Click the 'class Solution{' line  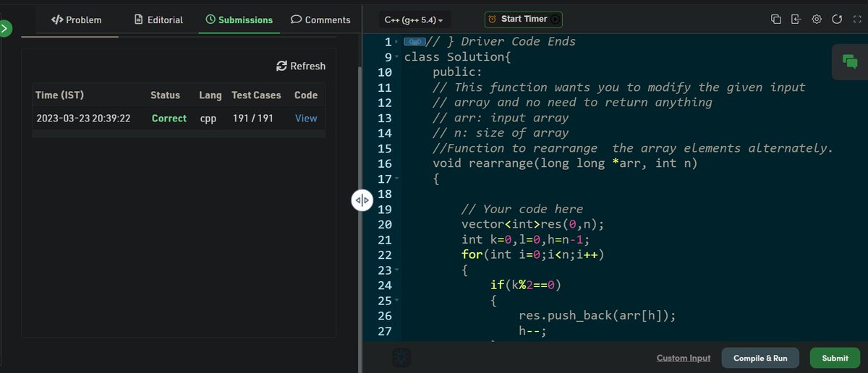(x=458, y=56)
